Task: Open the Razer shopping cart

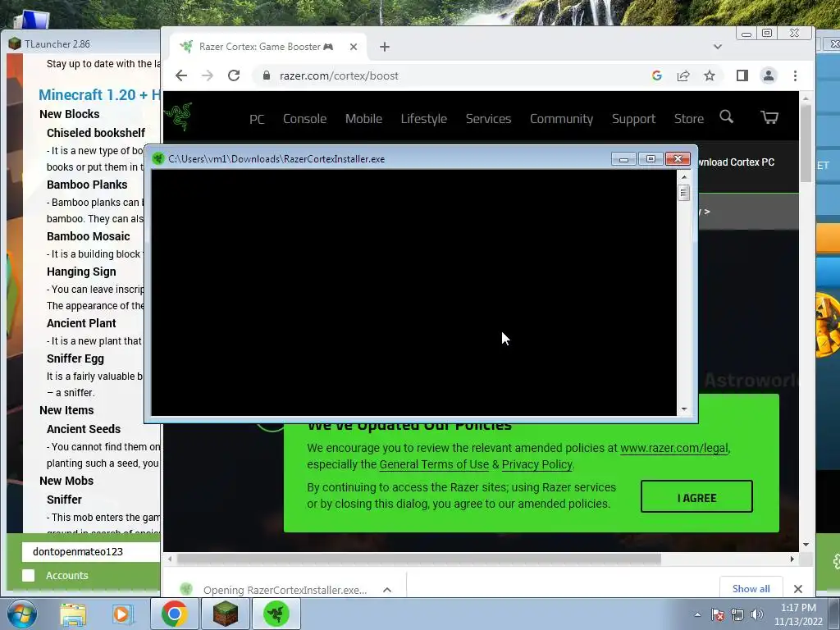Action: pyautogui.click(x=769, y=116)
